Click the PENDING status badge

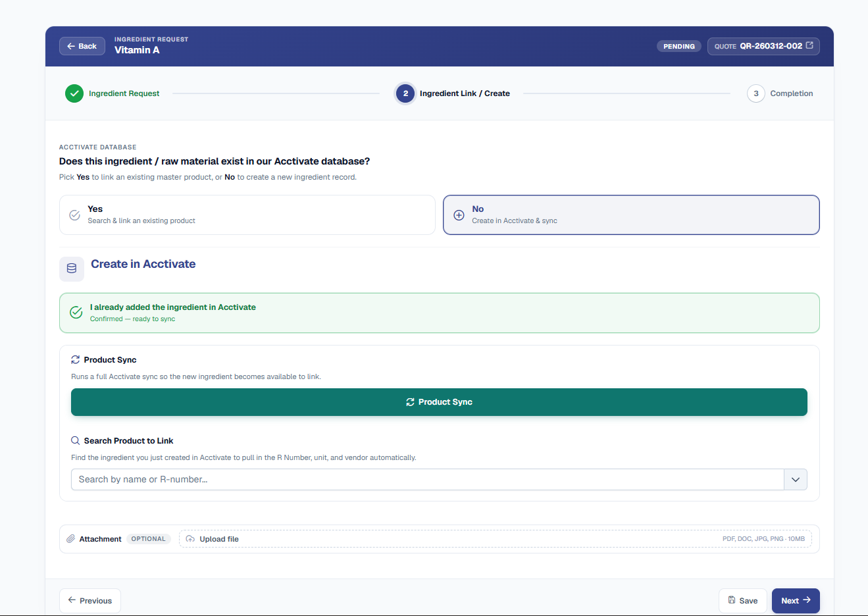pyautogui.click(x=679, y=46)
